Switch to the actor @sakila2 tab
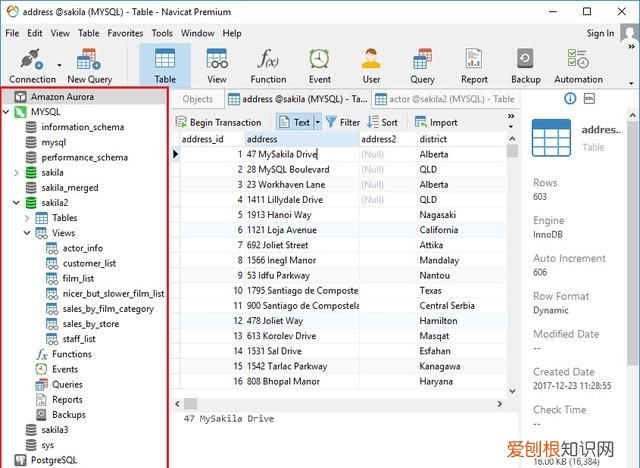640x468 pixels. click(x=447, y=99)
